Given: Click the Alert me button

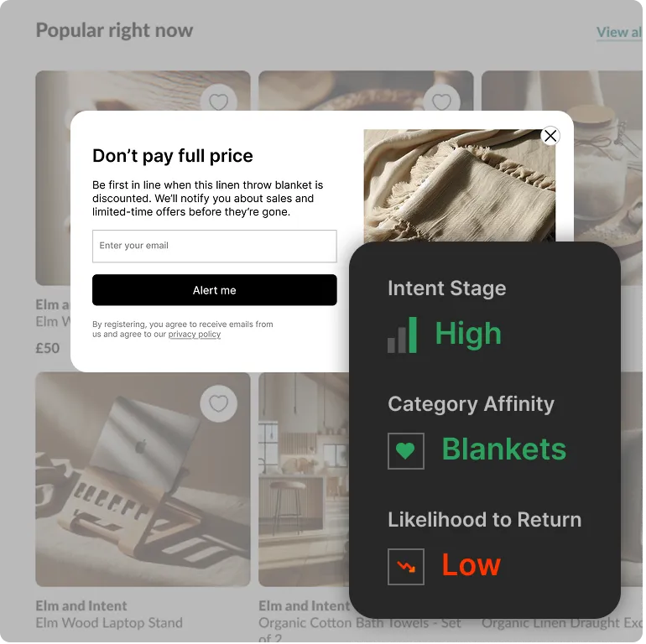Looking at the screenshot, I should point(215,291).
